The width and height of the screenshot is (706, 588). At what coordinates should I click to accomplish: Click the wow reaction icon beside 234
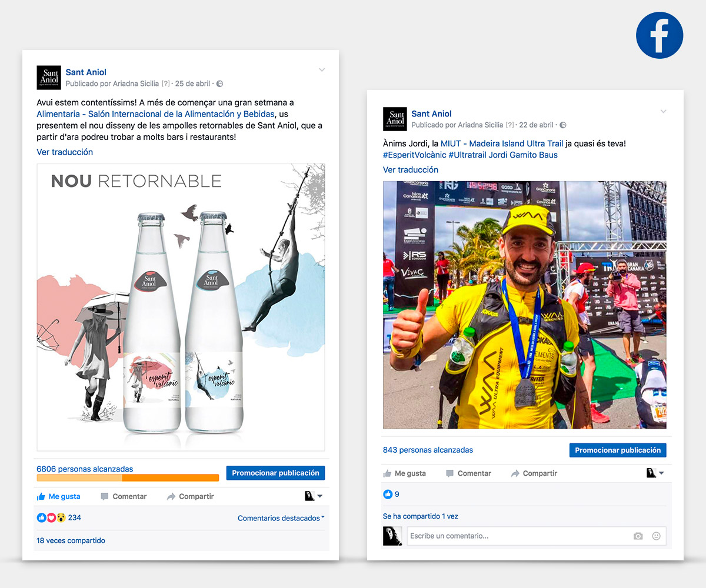[60, 518]
